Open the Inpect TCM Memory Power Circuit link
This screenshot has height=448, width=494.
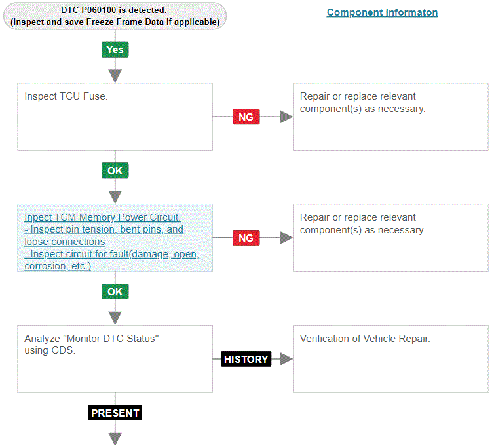102,217
